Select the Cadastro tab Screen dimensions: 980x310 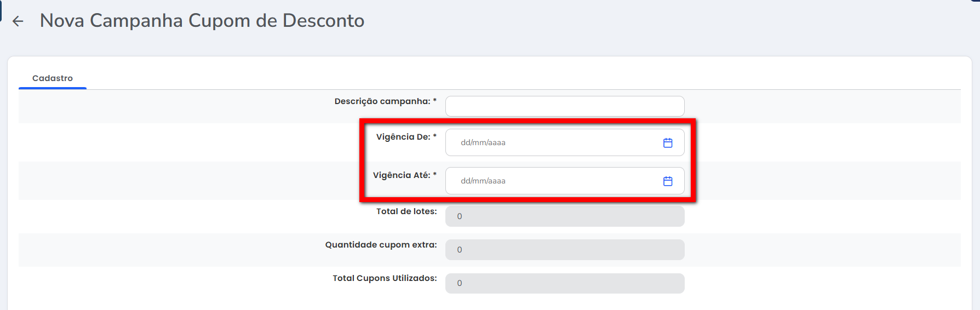coord(53,78)
